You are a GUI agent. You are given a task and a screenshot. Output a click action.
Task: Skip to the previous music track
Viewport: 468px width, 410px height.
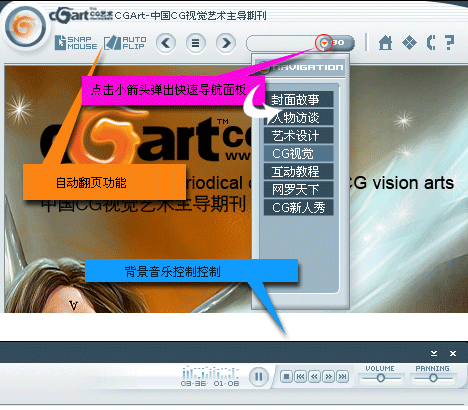(300, 377)
